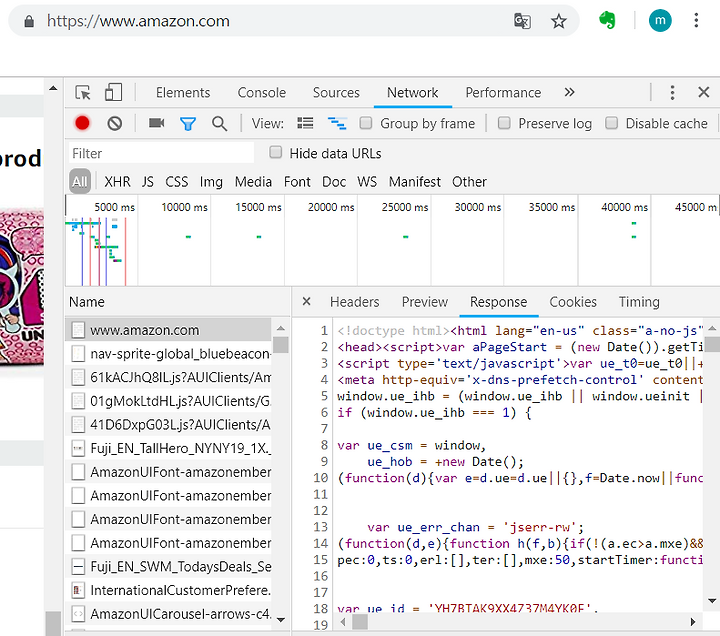Stop recording network log with red button
The width and height of the screenshot is (720, 636).
[x=83, y=123]
